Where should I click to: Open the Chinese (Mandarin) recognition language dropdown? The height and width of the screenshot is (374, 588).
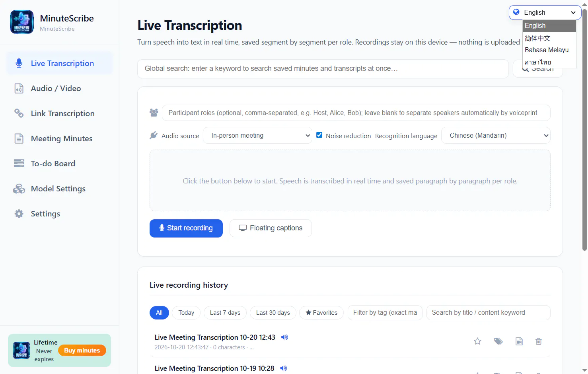(x=496, y=135)
